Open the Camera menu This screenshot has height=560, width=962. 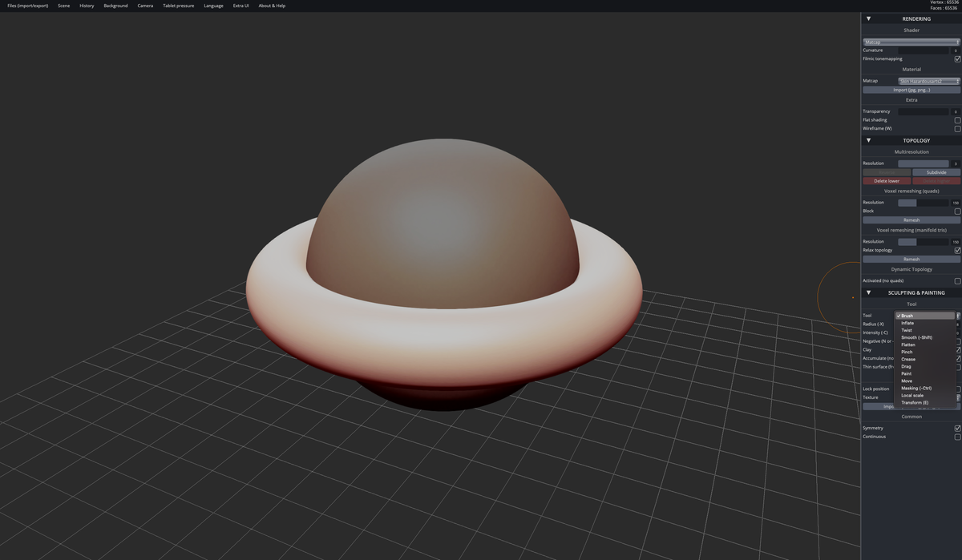pos(144,6)
